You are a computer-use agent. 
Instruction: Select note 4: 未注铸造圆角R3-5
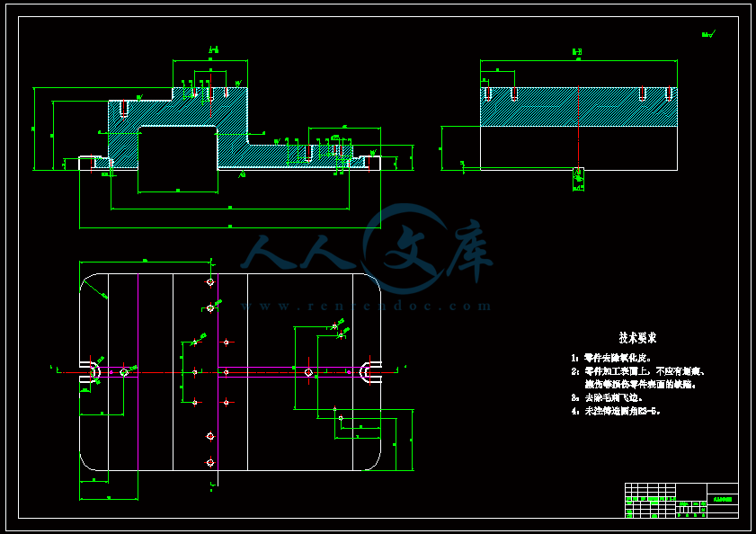616,412
